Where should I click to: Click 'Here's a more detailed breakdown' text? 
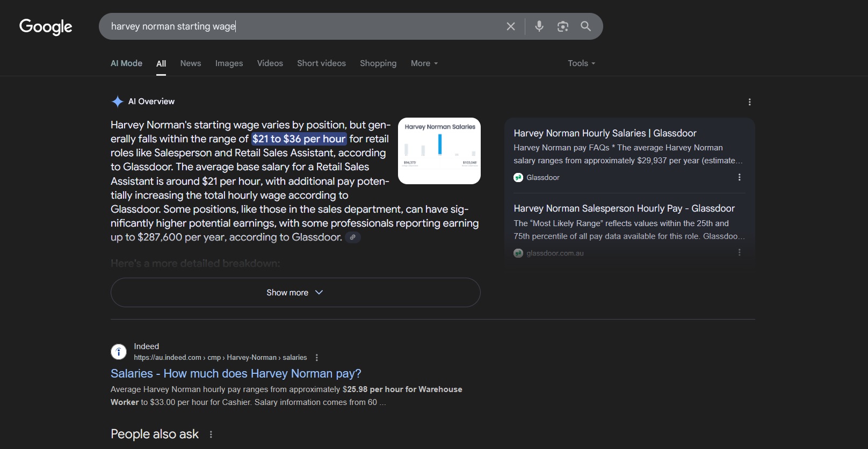point(195,263)
